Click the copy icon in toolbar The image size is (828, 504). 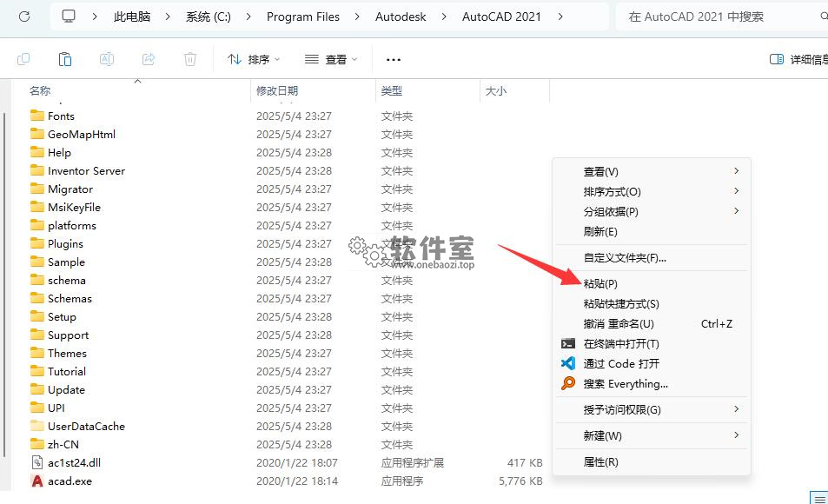click(x=23, y=59)
